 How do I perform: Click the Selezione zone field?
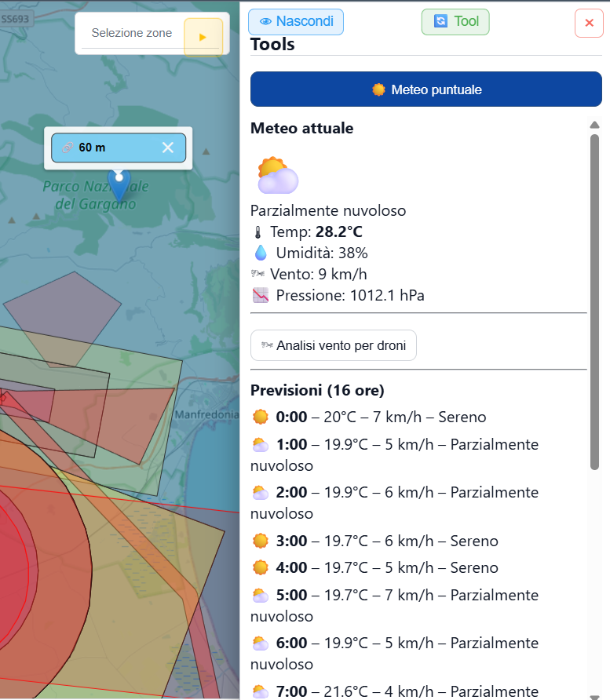(x=132, y=33)
